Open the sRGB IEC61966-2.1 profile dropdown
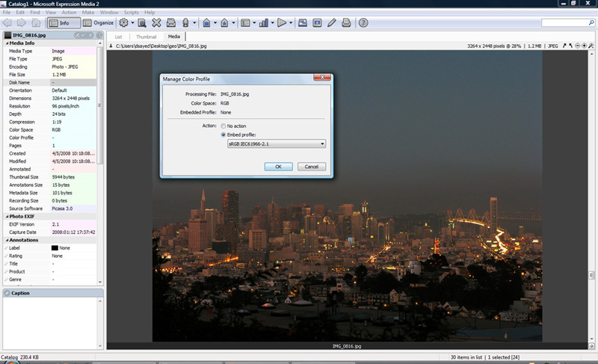This screenshot has width=598, height=364. [x=277, y=144]
